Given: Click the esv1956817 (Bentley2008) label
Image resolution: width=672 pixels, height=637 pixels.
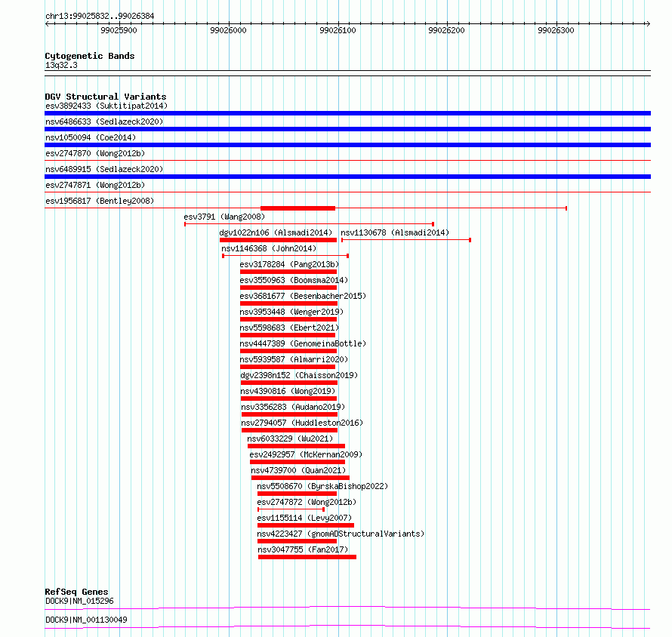Looking at the screenshot, I should pos(100,201).
